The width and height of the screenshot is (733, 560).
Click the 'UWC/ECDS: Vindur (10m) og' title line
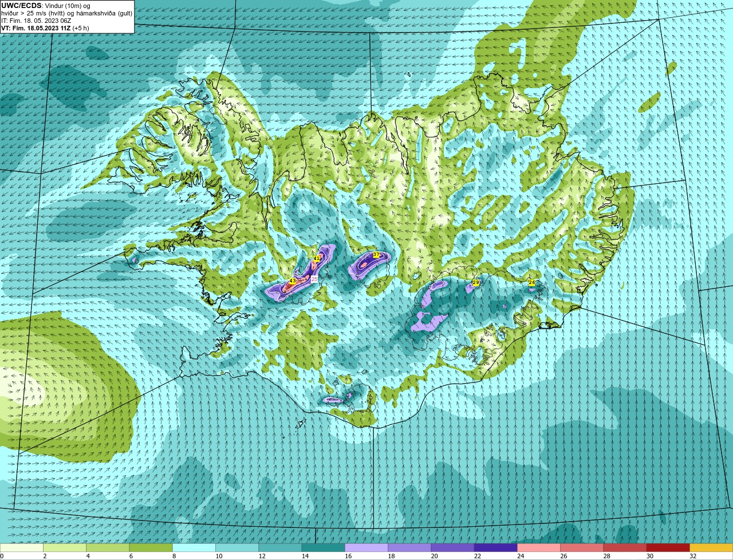[x=45, y=6]
